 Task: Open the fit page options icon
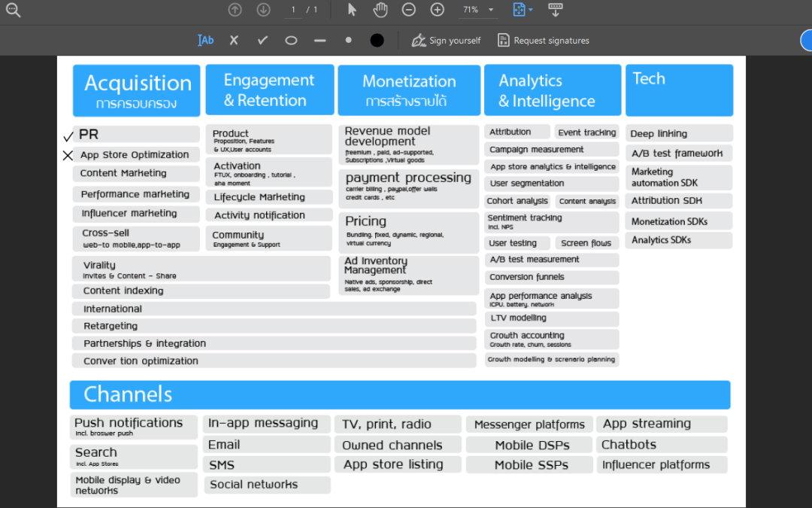click(x=519, y=9)
